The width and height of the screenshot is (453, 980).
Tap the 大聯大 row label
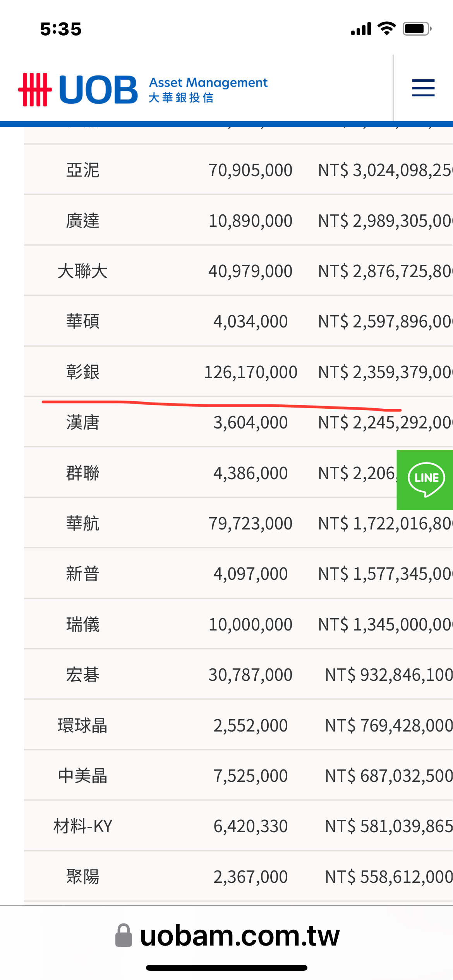point(82,271)
